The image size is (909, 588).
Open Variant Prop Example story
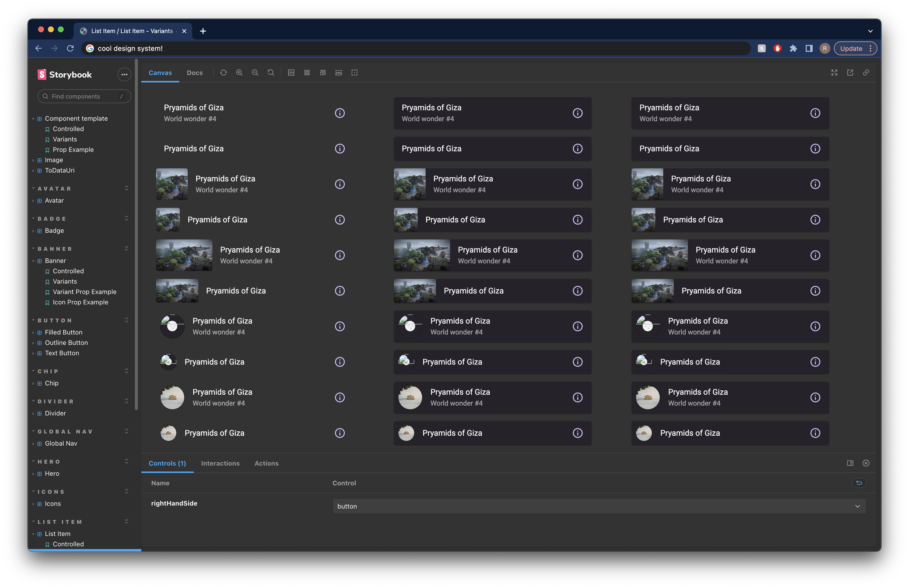pos(84,292)
